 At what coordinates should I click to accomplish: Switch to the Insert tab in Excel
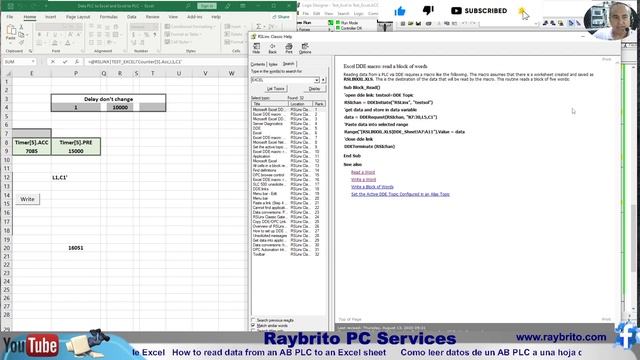point(51,17)
